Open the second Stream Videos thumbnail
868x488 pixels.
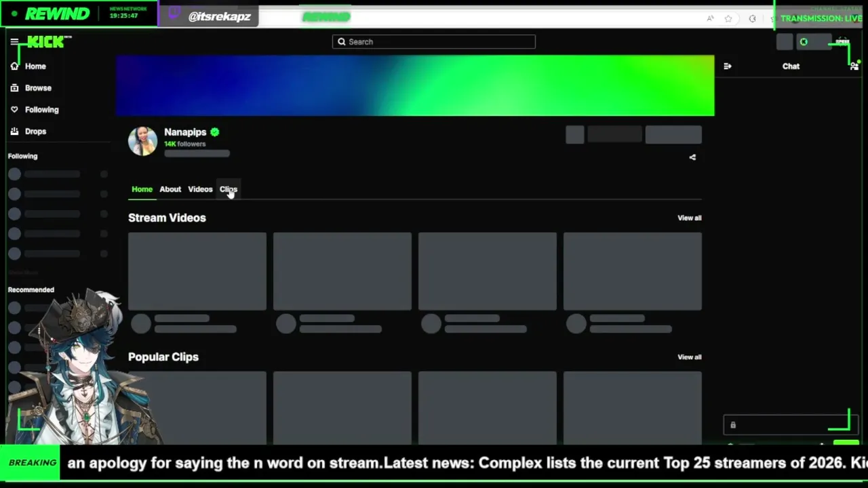342,271
